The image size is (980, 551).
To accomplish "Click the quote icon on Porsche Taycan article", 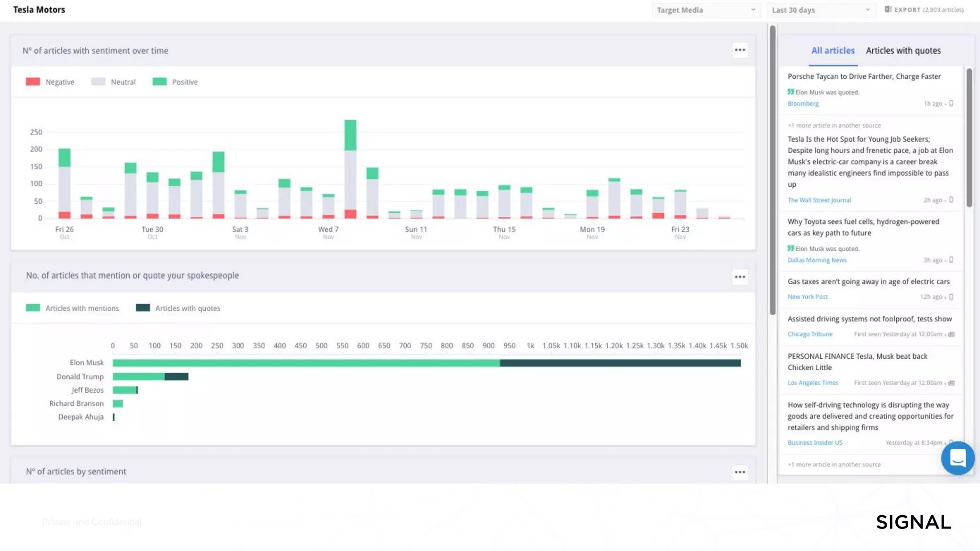I will click(791, 92).
